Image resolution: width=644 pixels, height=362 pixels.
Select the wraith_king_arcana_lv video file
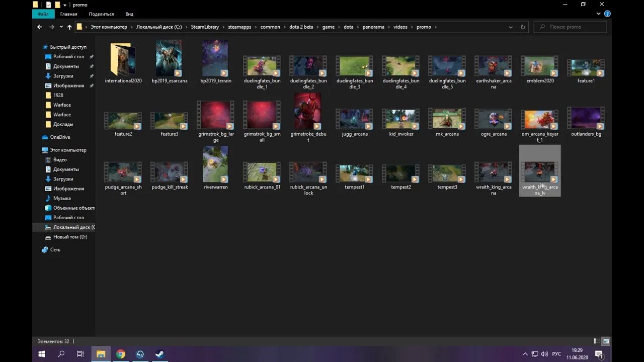point(540,171)
